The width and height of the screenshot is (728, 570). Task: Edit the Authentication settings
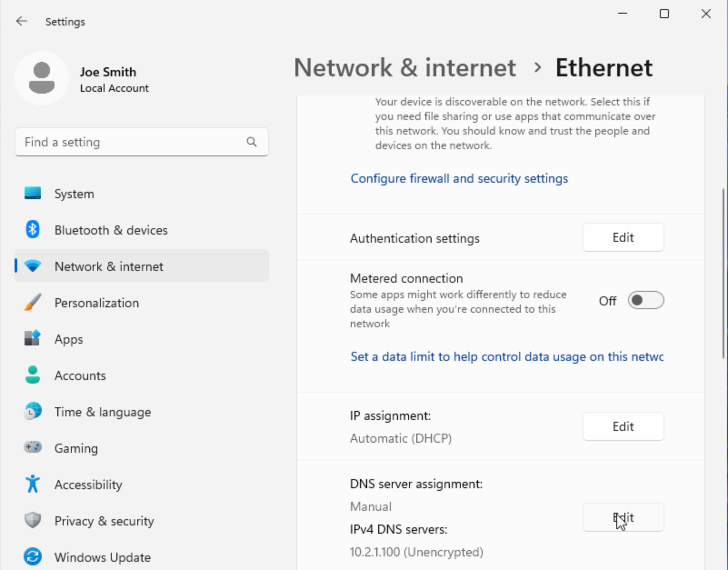623,237
